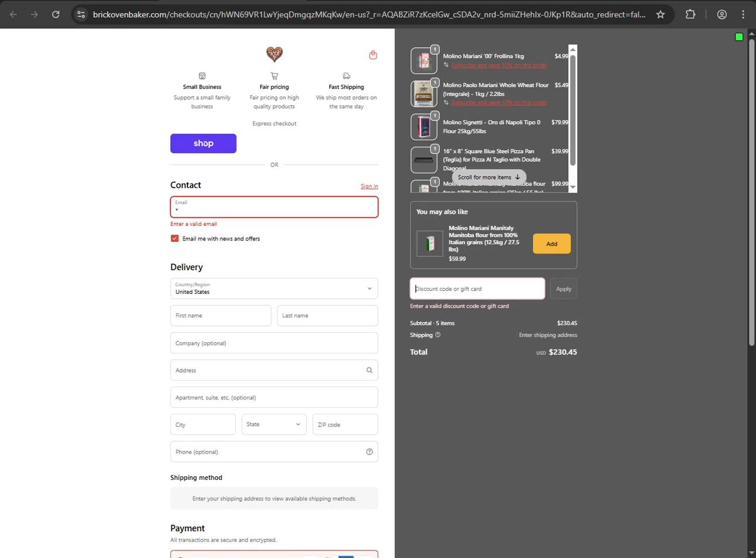The width and height of the screenshot is (756, 558).
Task: Click the Phone (optional) field
Action: (274, 452)
